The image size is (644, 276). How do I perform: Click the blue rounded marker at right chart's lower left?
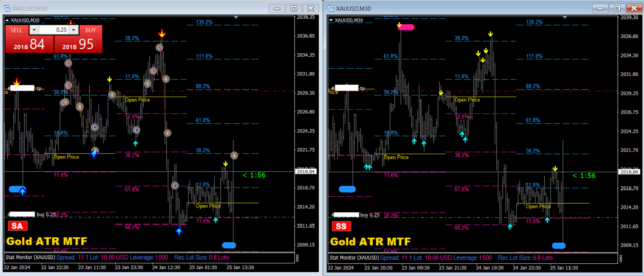pyautogui.click(x=347, y=189)
